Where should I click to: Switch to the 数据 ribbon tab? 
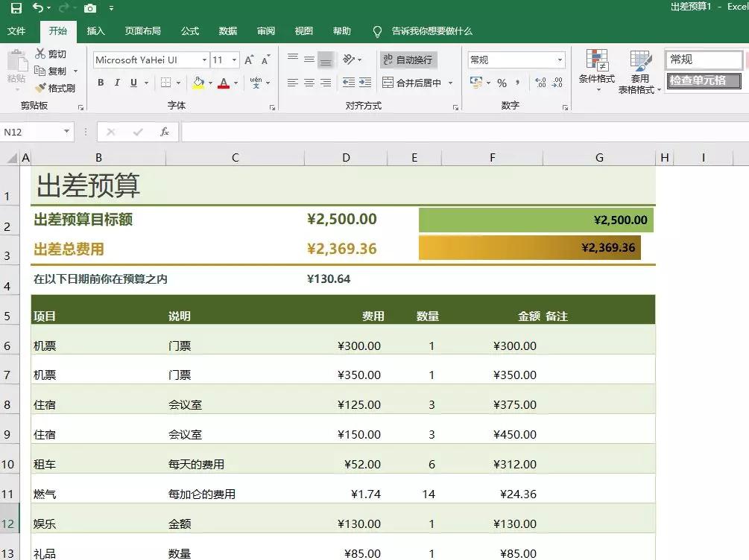227,31
